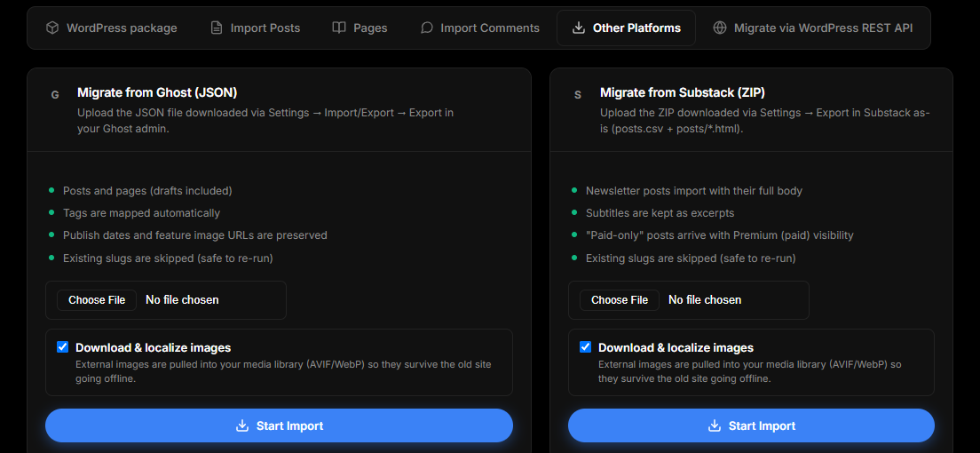Viewport: 980px width, 453px height.
Task: Click 'Publish dates and feature image URLs' line
Action: [x=195, y=236]
